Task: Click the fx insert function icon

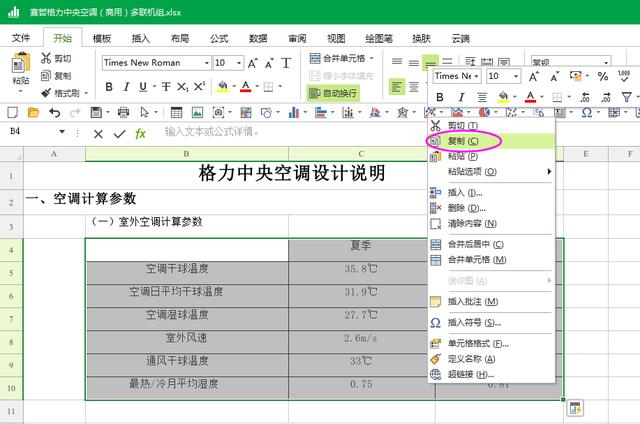Action: coord(140,133)
